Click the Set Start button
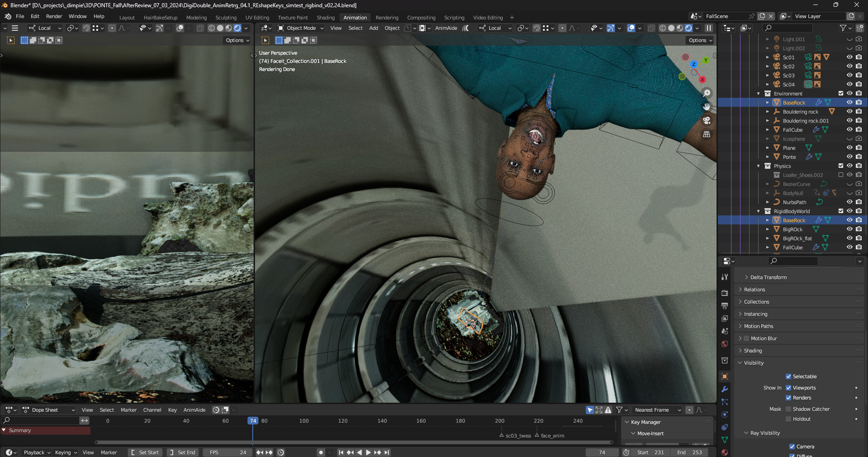 pos(145,452)
